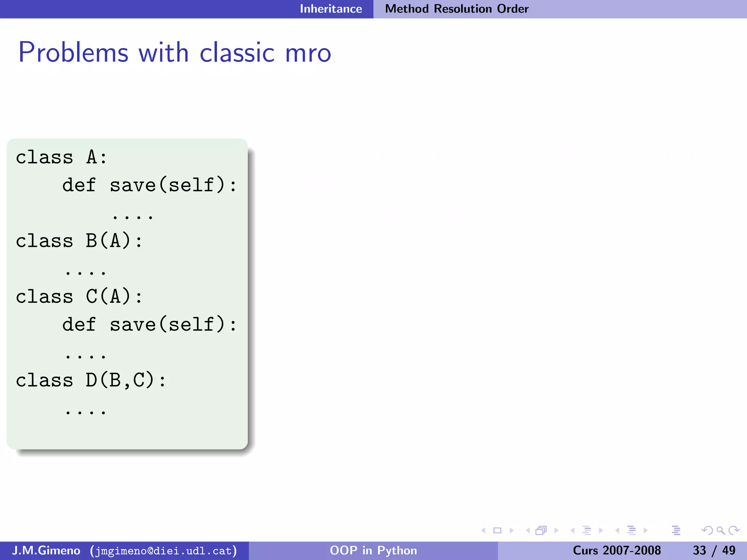Click code line class C(A):
Screen dimensions: 747x560
click(x=79, y=296)
